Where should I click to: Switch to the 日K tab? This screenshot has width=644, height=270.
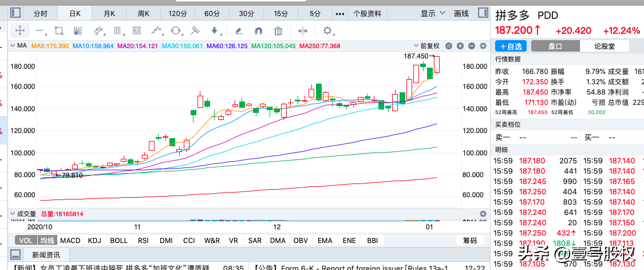pyautogui.click(x=75, y=14)
